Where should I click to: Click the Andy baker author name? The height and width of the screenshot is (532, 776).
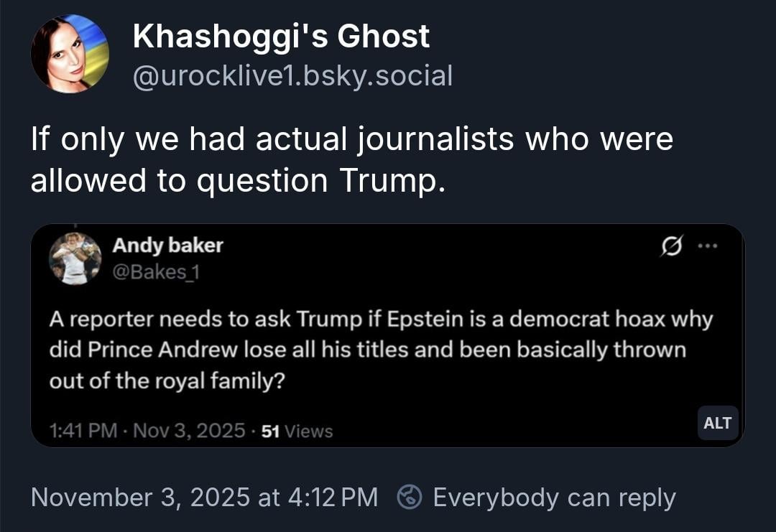167,246
